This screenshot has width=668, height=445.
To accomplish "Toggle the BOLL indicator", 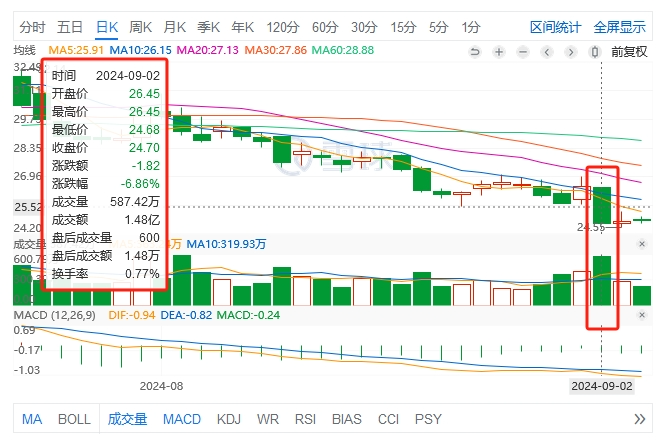I will [x=73, y=419].
